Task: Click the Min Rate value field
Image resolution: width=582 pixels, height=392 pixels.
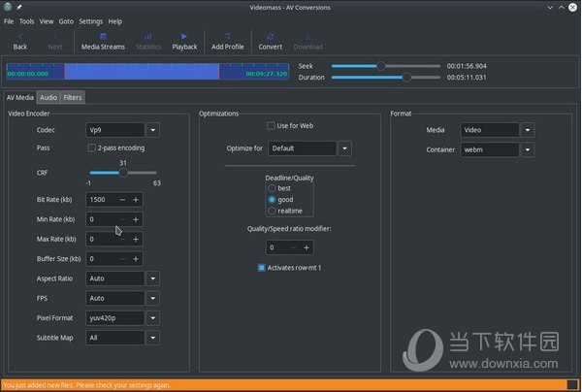Action: [102, 219]
